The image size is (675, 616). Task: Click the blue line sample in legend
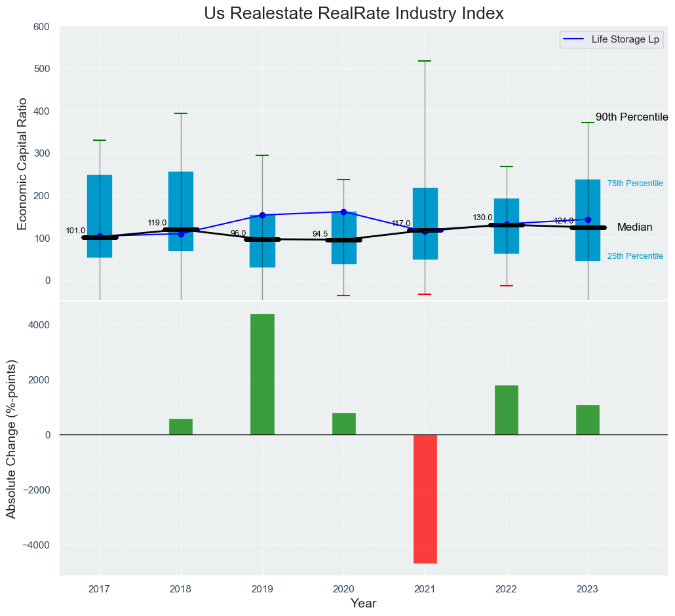(572, 40)
